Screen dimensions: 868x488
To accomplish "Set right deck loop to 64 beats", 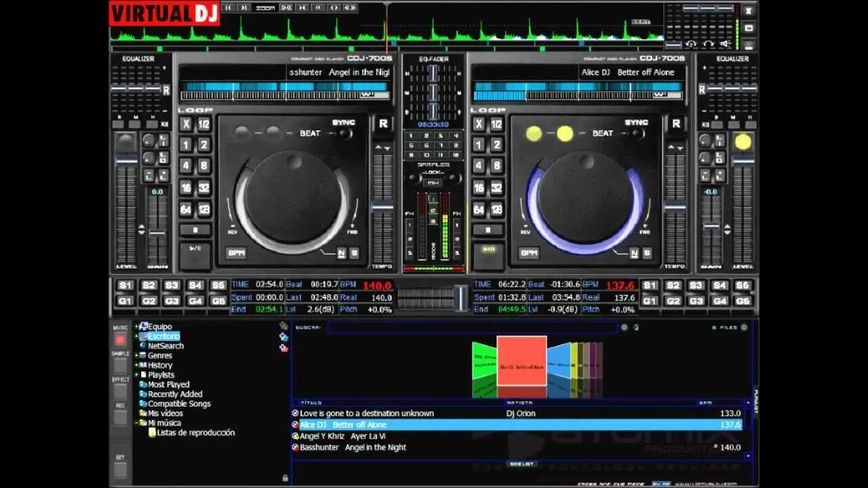I will [x=479, y=209].
